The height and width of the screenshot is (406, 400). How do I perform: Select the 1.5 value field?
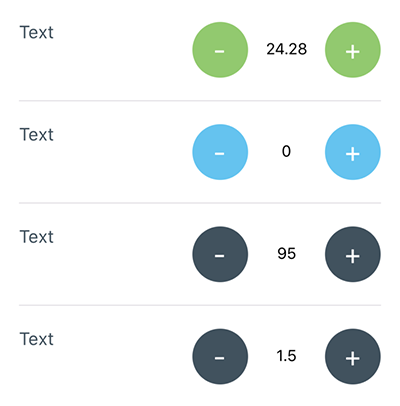click(x=286, y=356)
